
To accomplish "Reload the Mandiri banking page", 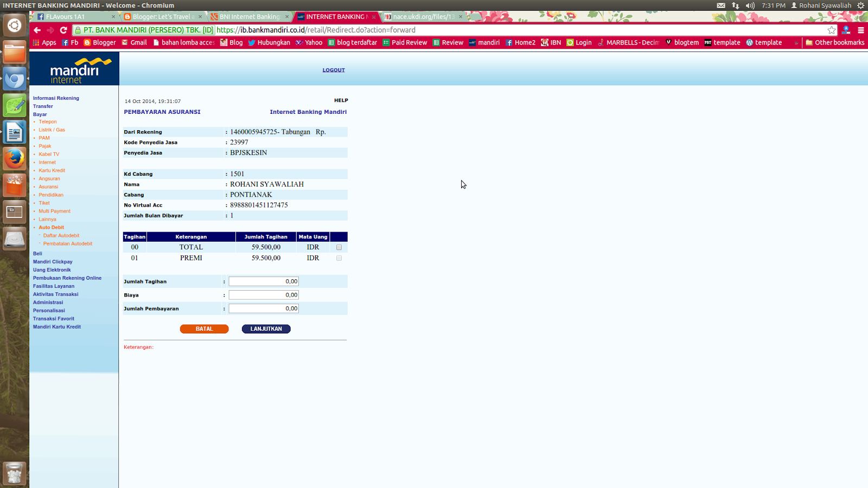I will click(63, 30).
